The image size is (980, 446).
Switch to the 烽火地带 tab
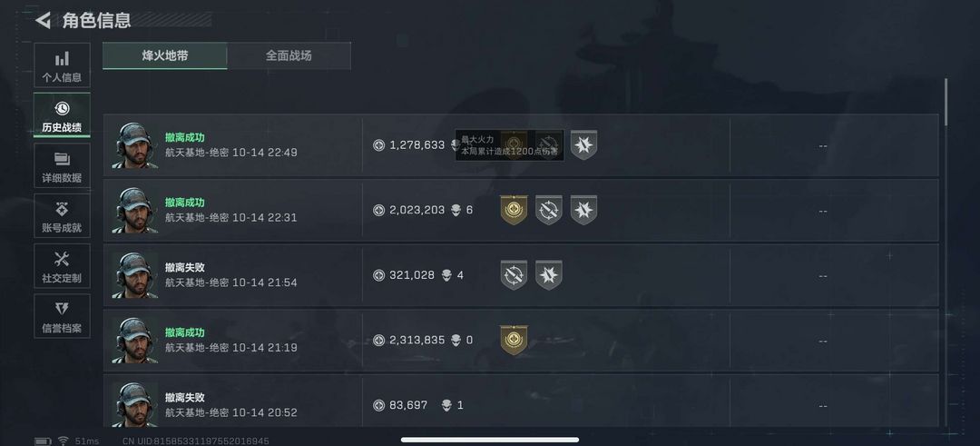click(165, 55)
